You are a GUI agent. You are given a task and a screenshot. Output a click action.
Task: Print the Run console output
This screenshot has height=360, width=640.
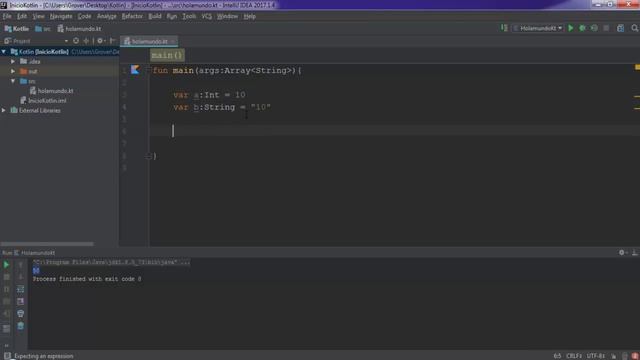pos(20,313)
